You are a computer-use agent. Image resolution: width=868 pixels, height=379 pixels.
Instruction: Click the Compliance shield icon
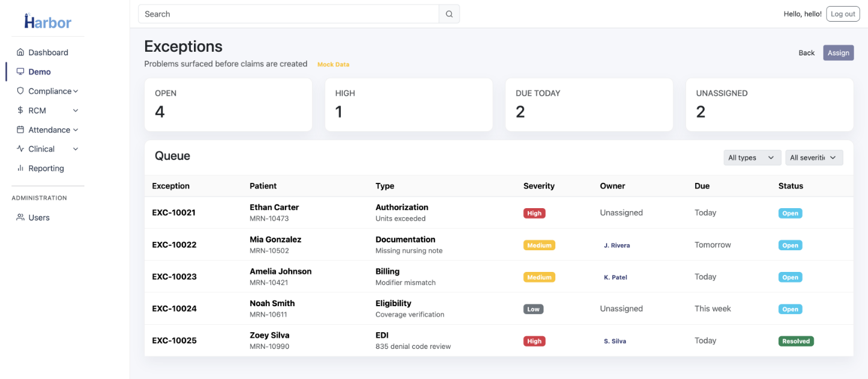21,91
